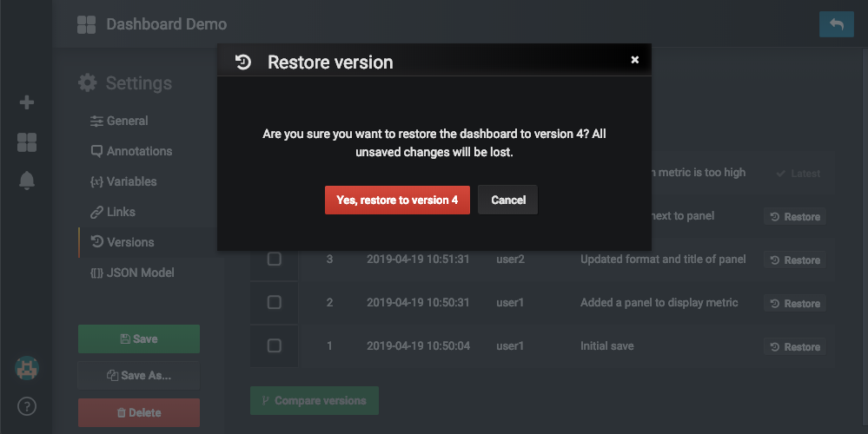Open the Alerting bell icon
The width and height of the screenshot is (868, 434).
pos(27,181)
